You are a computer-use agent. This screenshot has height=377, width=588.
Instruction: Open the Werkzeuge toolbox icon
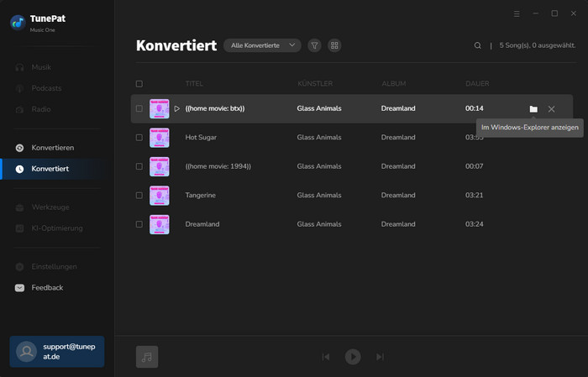(19, 207)
